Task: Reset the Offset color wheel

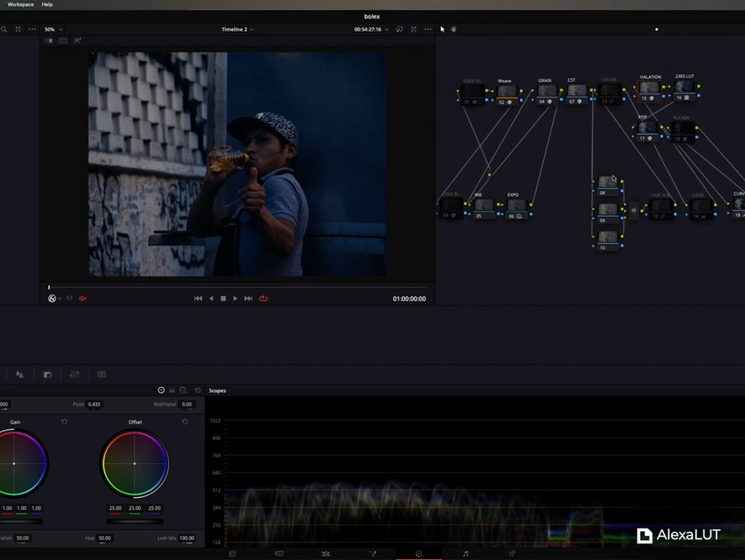Action: (185, 422)
